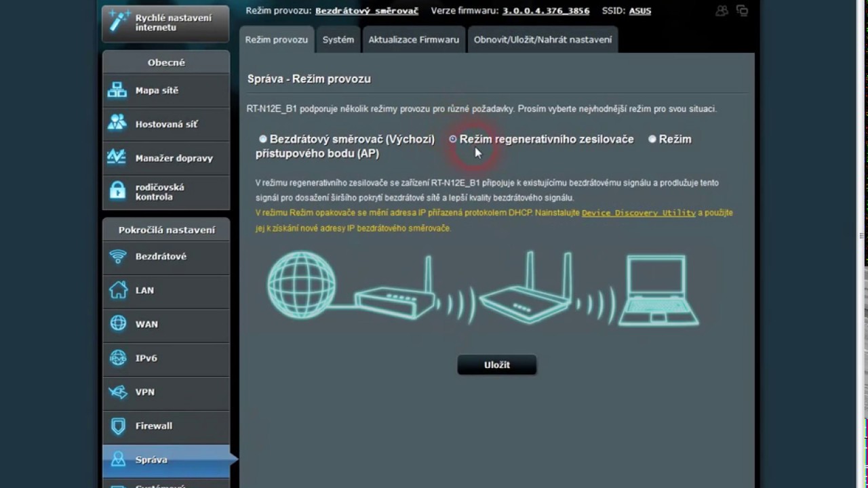Select Režim přístupového bodu (AP) radio button

tap(652, 139)
